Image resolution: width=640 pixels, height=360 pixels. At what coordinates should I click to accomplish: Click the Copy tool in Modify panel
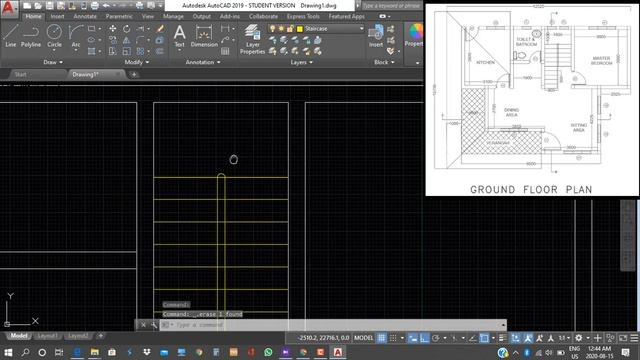pyautogui.click(x=113, y=40)
